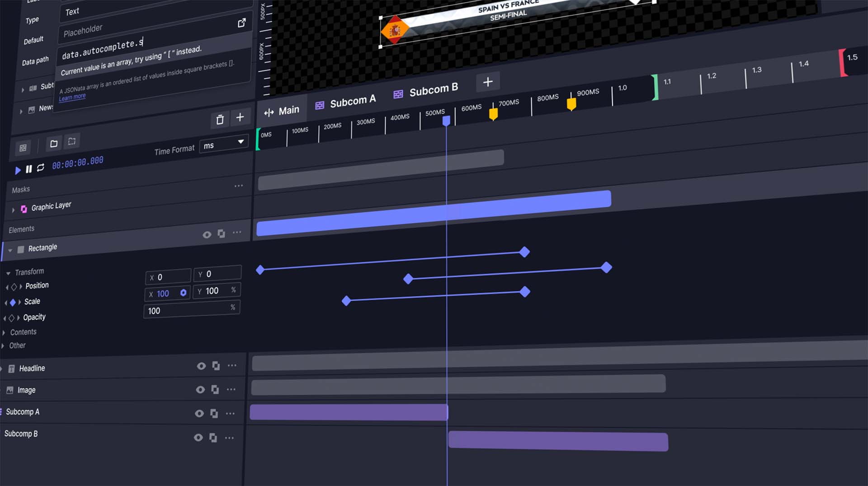Select the yellow marker near 700MS
868x486 pixels.
494,114
